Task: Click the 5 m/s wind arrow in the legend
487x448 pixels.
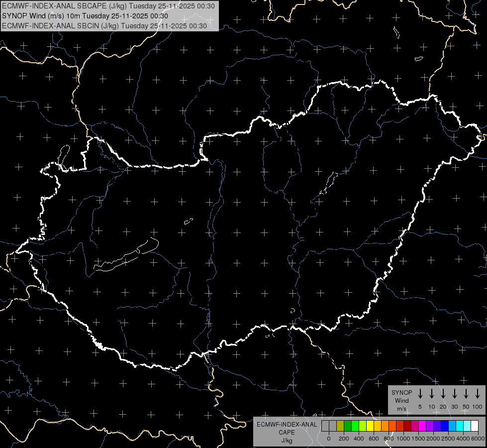Action: point(420,393)
